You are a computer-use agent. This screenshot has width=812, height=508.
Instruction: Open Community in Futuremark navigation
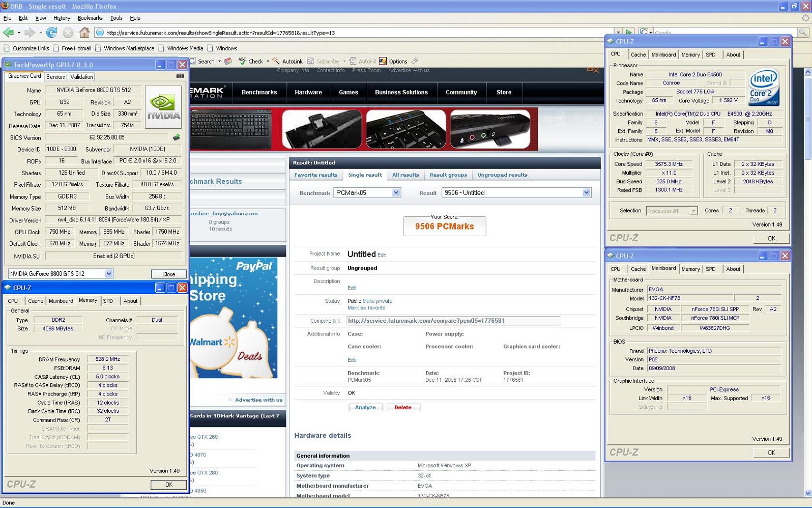pyautogui.click(x=461, y=92)
